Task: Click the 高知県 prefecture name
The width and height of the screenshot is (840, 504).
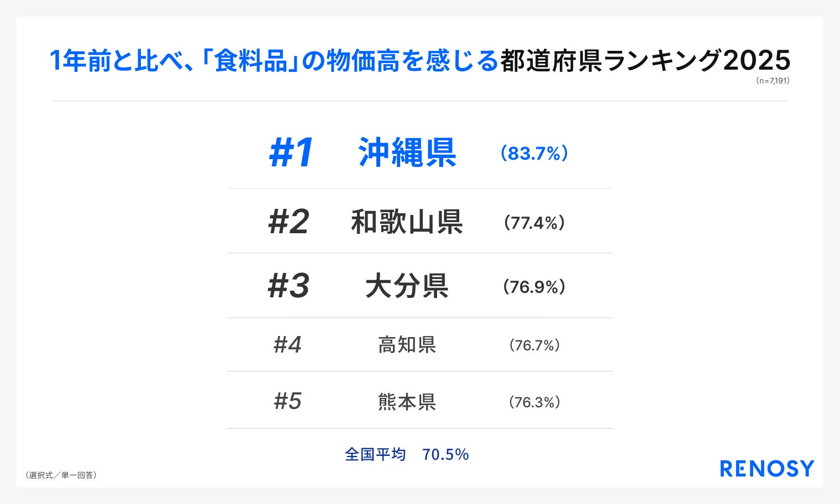Action: tap(407, 345)
